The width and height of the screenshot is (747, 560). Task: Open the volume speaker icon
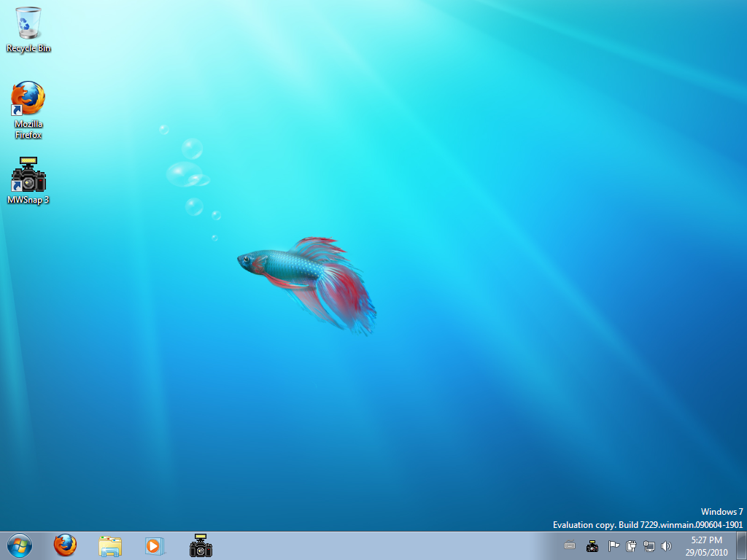coord(667,545)
